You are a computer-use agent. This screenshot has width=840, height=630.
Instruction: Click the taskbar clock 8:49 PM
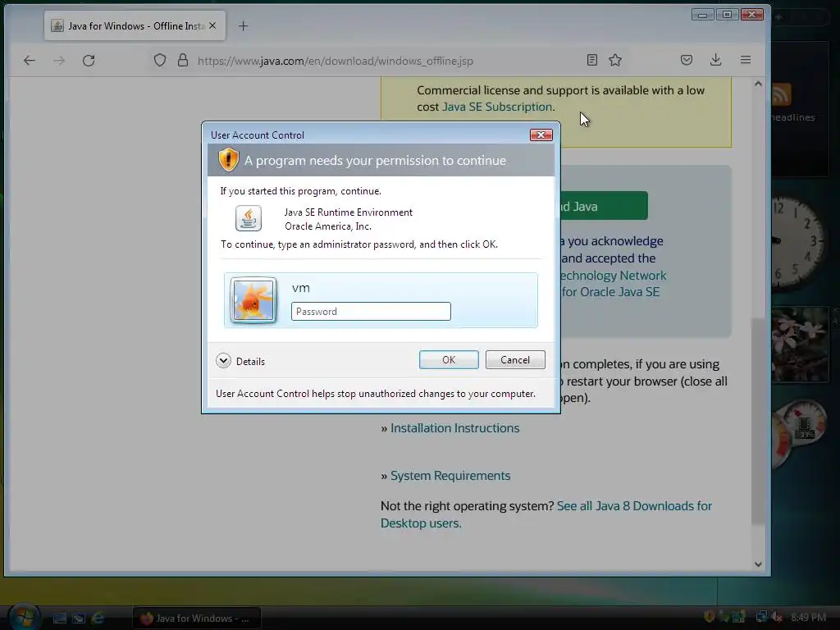pos(808,618)
